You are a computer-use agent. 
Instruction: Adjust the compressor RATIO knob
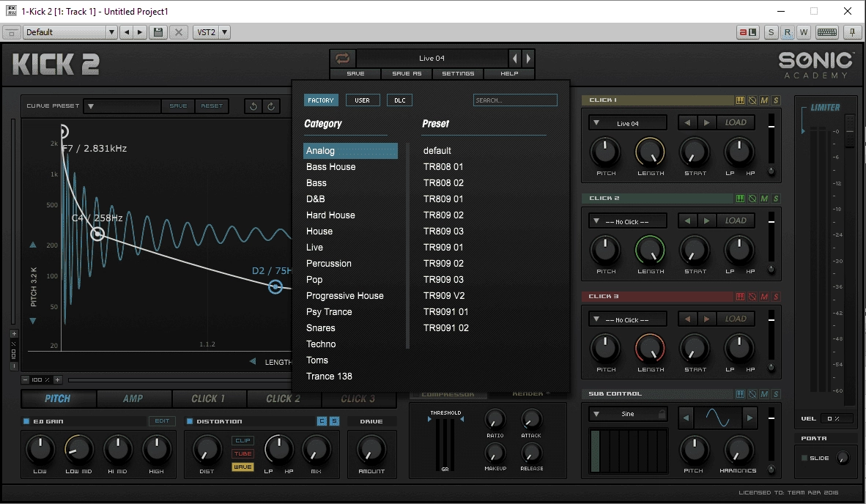[495, 420]
